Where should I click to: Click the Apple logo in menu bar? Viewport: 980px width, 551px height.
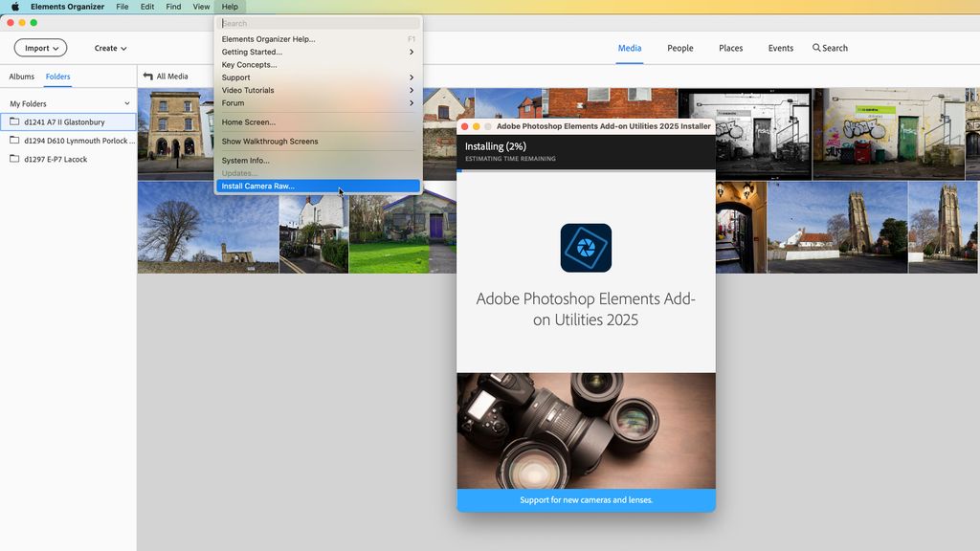[14, 6]
